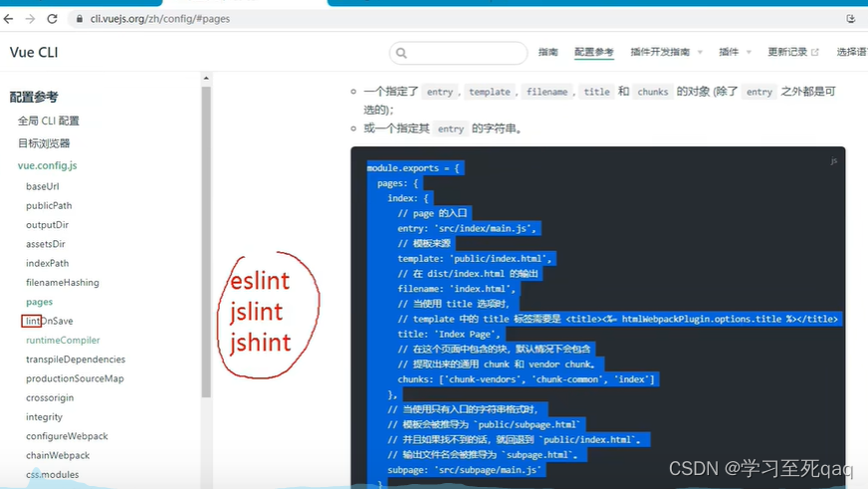
Task: Click the sidebar scrollbar thumb
Action: point(206,242)
